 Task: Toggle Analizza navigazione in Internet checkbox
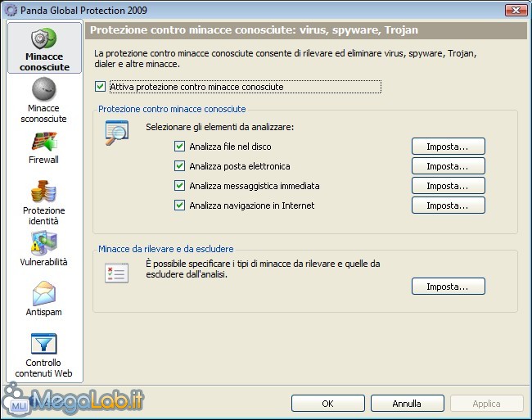coord(179,205)
